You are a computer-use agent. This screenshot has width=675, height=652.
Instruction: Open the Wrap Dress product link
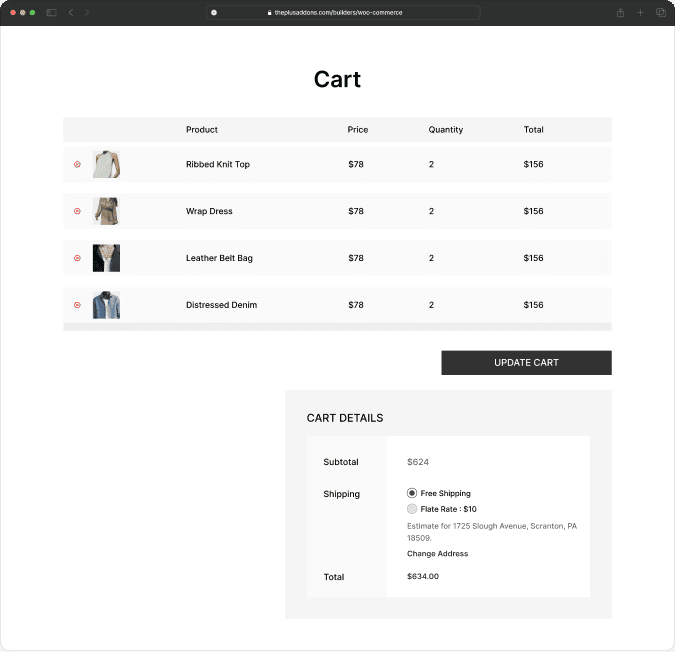pyautogui.click(x=209, y=211)
